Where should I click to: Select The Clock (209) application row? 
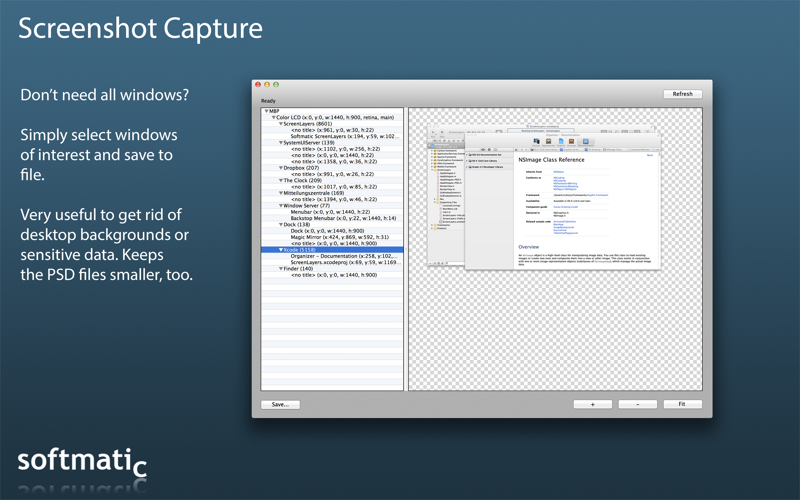[332, 181]
